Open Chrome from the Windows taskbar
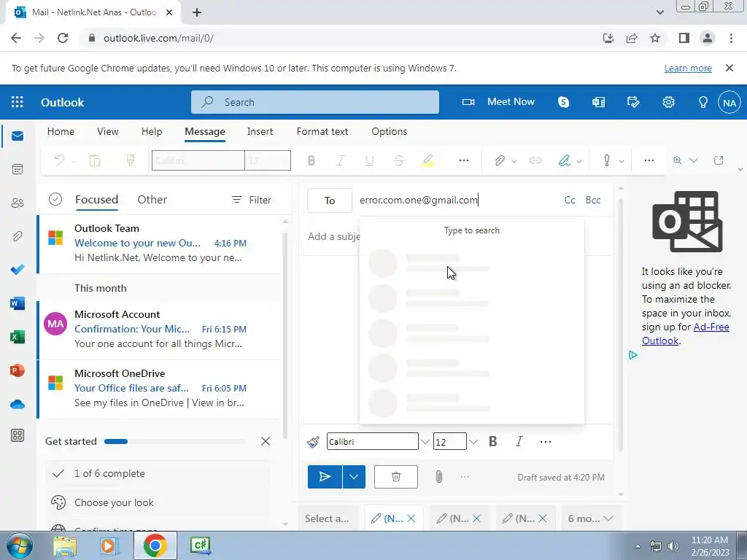Screen dimensions: 747x560 coord(155,545)
